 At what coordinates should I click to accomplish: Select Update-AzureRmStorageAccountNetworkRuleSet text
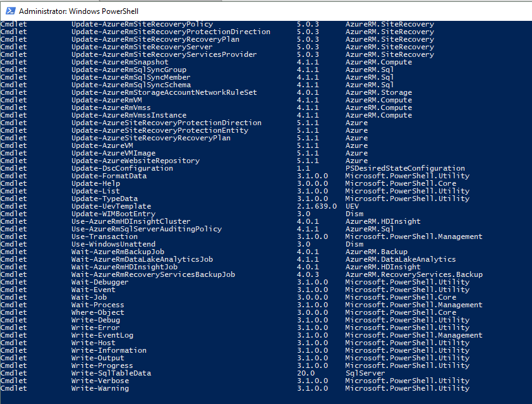[164, 92]
